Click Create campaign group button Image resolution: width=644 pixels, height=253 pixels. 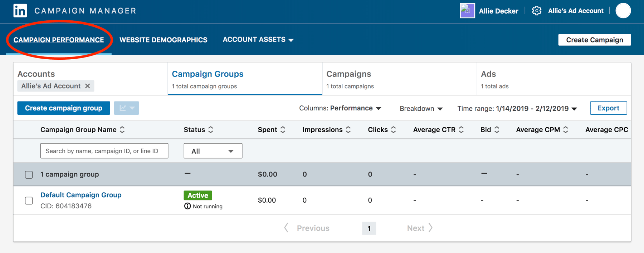pyautogui.click(x=64, y=108)
